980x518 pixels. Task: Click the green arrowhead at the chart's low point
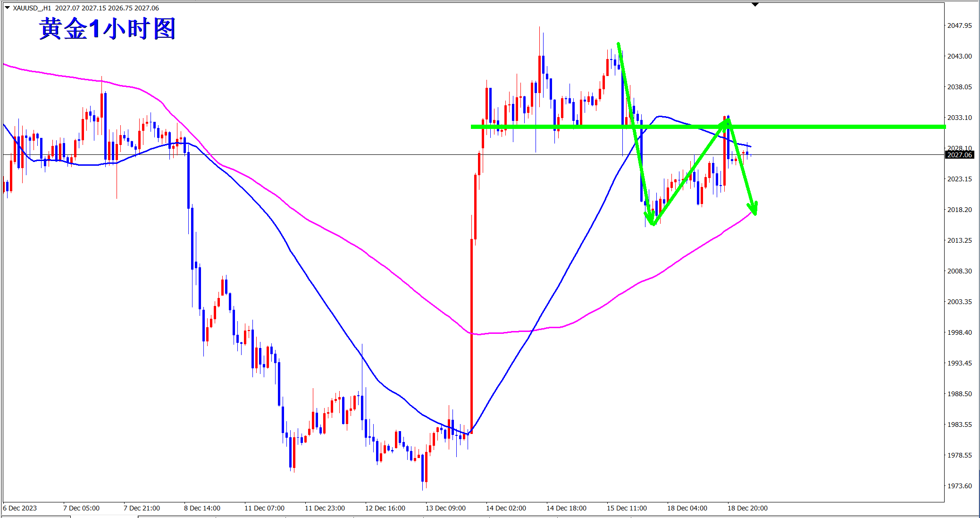pos(651,220)
